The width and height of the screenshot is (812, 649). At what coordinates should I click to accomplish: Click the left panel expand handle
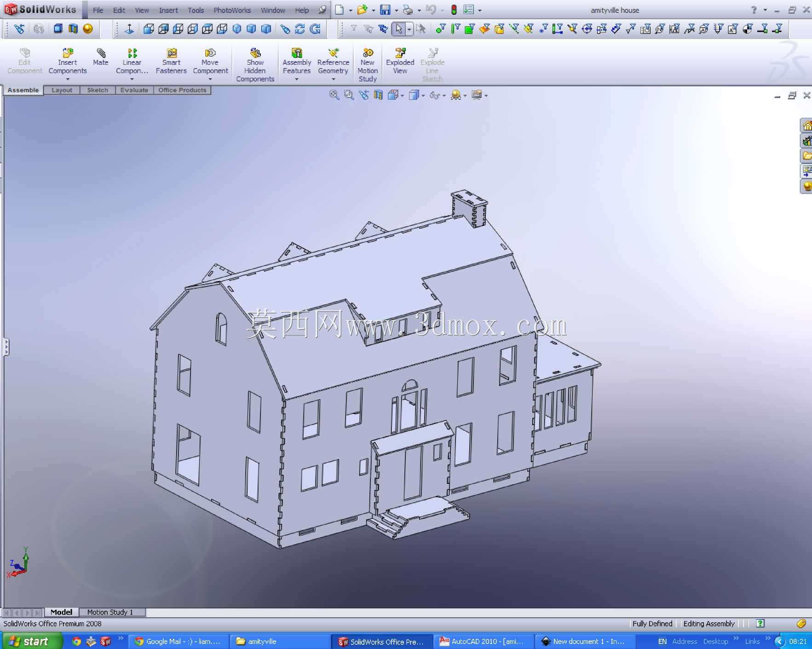[x=6, y=347]
